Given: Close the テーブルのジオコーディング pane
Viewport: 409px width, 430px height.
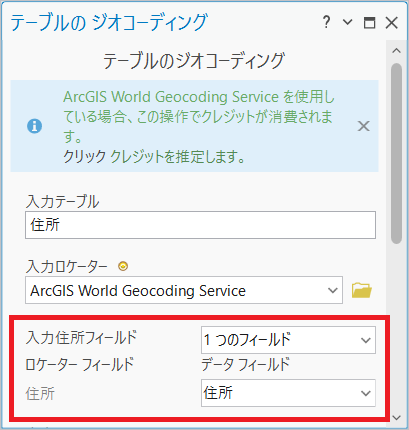Looking at the screenshot, I should click(391, 23).
